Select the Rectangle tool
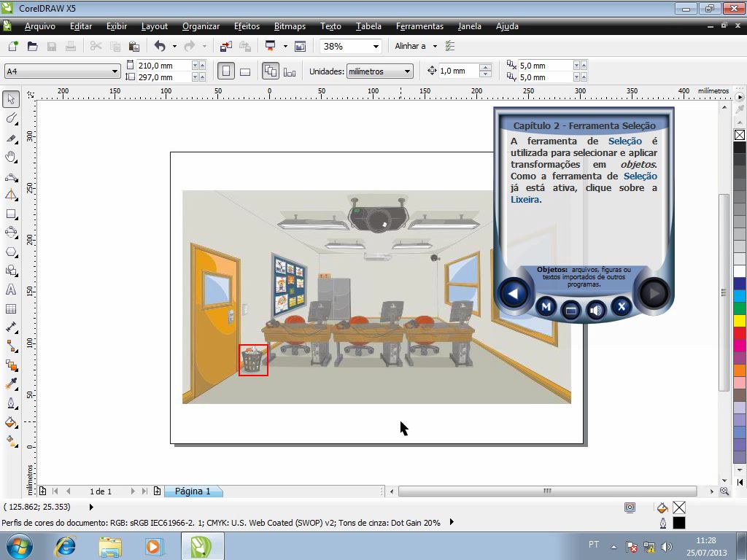The width and height of the screenshot is (747, 560). click(x=11, y=214)
